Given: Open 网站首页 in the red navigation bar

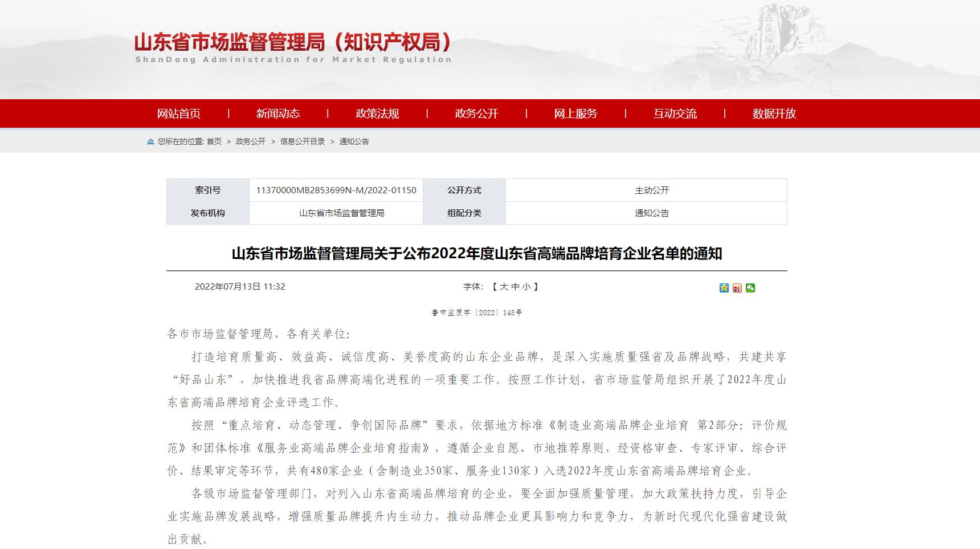Looking at the screenshot, I should (x=180, y=114).
